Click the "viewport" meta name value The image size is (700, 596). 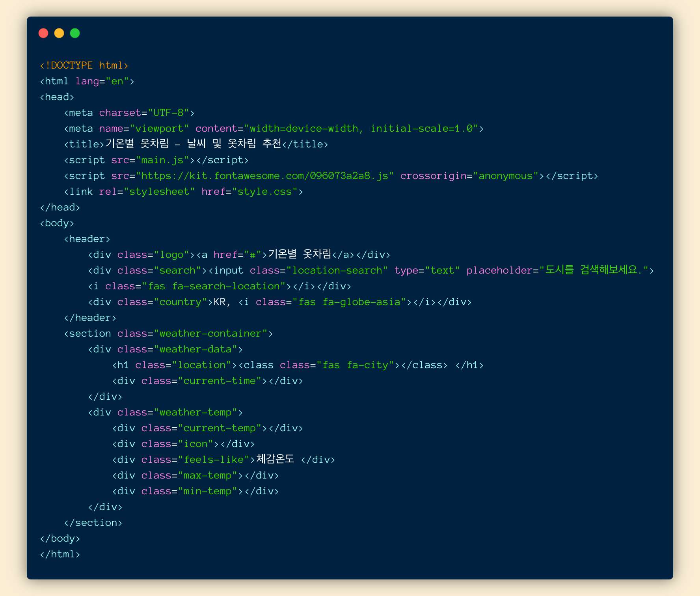[x=160, y=129]
